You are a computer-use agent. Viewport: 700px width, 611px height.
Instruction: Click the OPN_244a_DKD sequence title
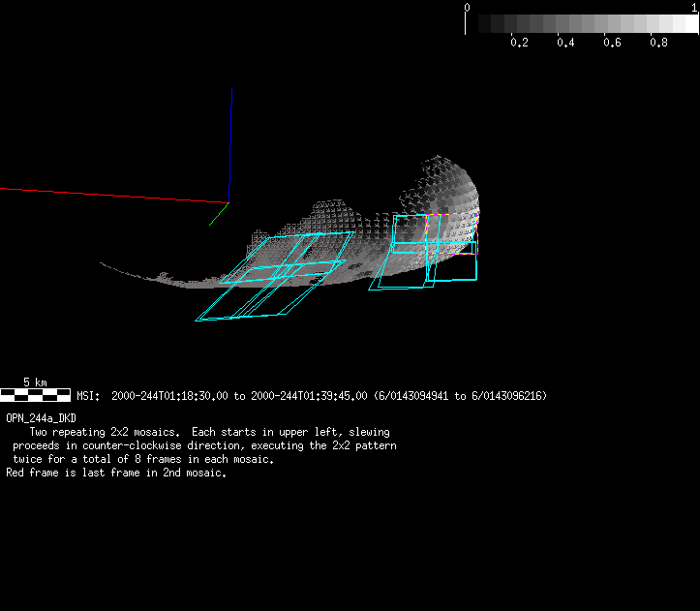(x=41, y=417)
